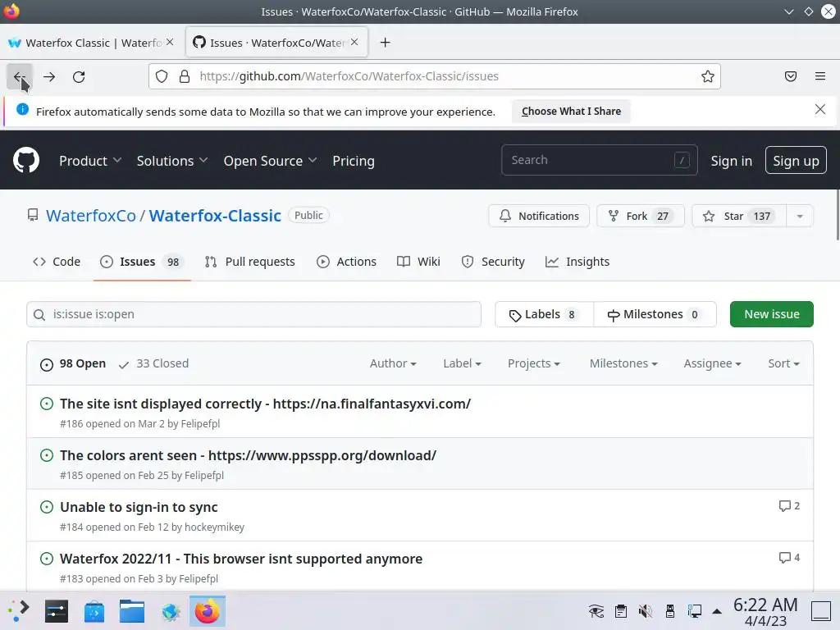This screenshot has height=630, width=840.
Task: Expand the Sort dropdown
Action: point(783,363)
